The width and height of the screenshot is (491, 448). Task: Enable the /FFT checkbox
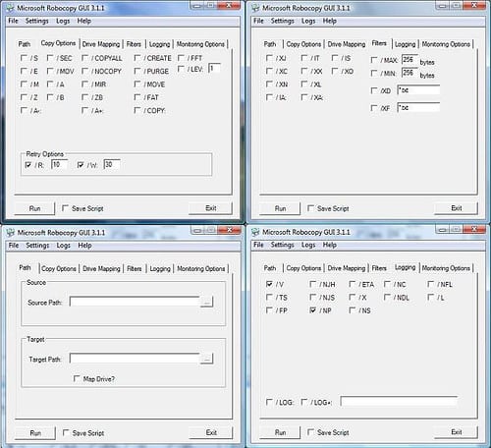pyautogui.click(x=181, y=58)
